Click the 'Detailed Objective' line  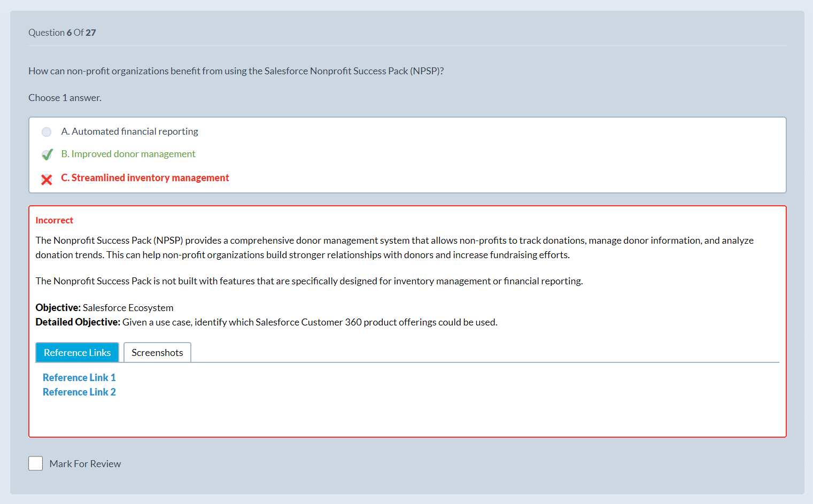[x=266, y=322]
